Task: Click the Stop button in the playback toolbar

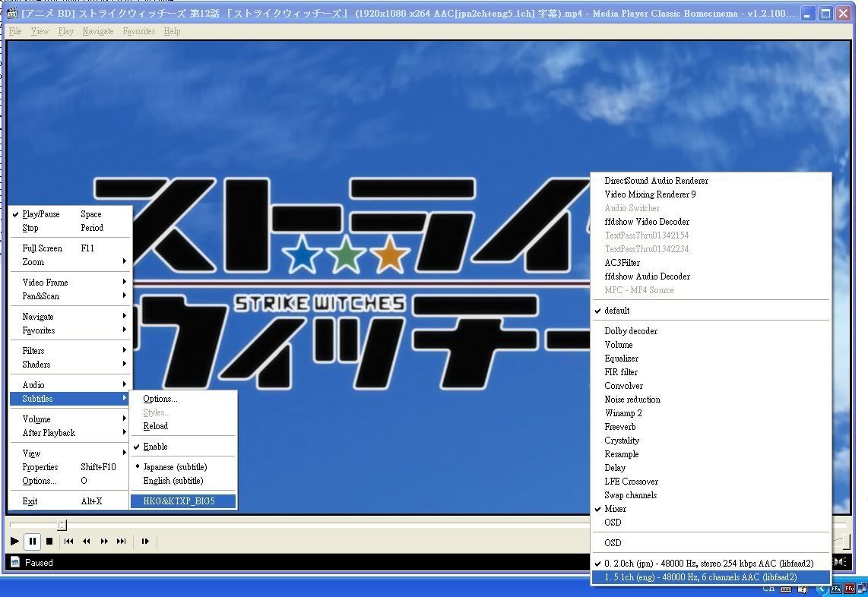Action: click(49, 541)
